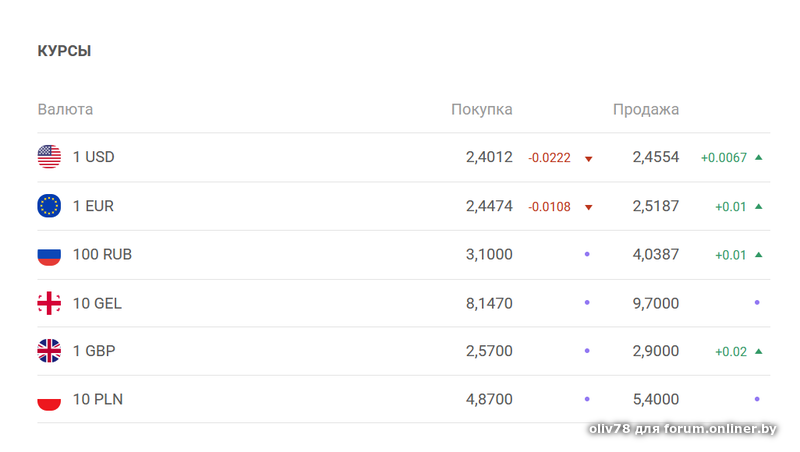Click the European Union flag icon
The image size is (800, 452).
[x=49, y=206]
